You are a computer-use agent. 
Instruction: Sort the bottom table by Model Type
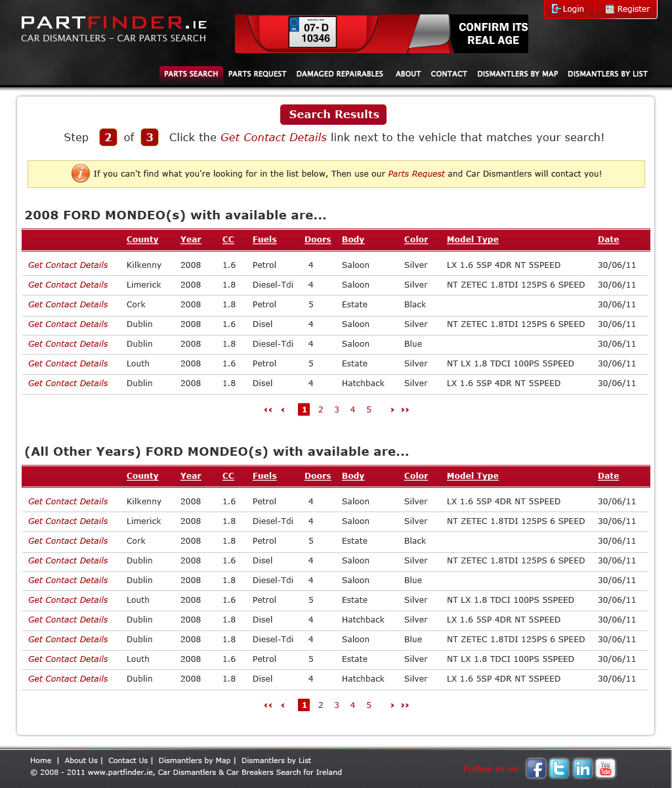point(472,476)
